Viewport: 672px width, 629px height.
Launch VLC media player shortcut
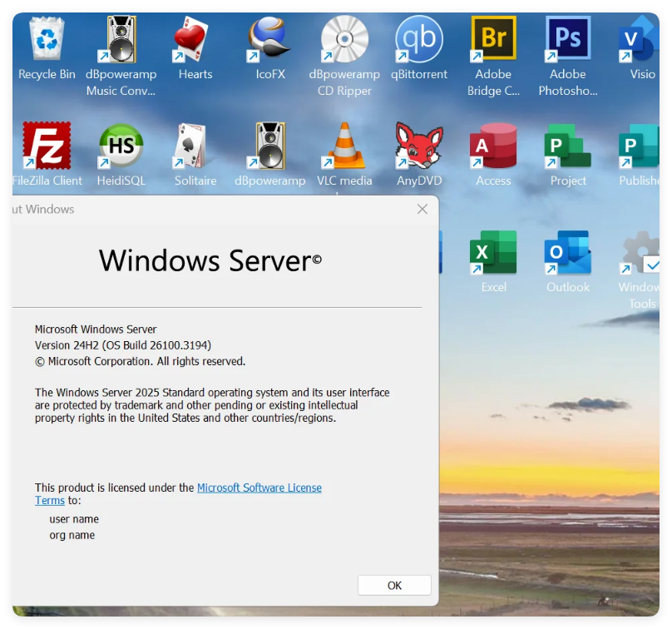pyautogui.click(x=344, y=146)
